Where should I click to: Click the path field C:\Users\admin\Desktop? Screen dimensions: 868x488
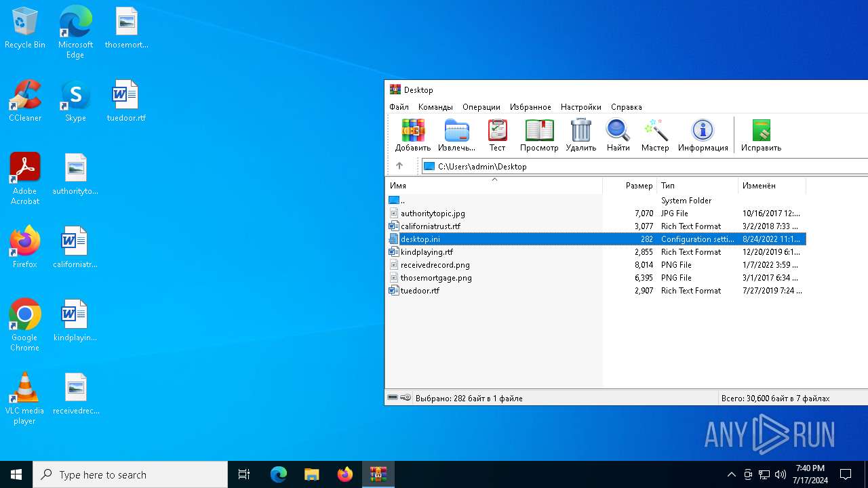(x=644, y=166)
